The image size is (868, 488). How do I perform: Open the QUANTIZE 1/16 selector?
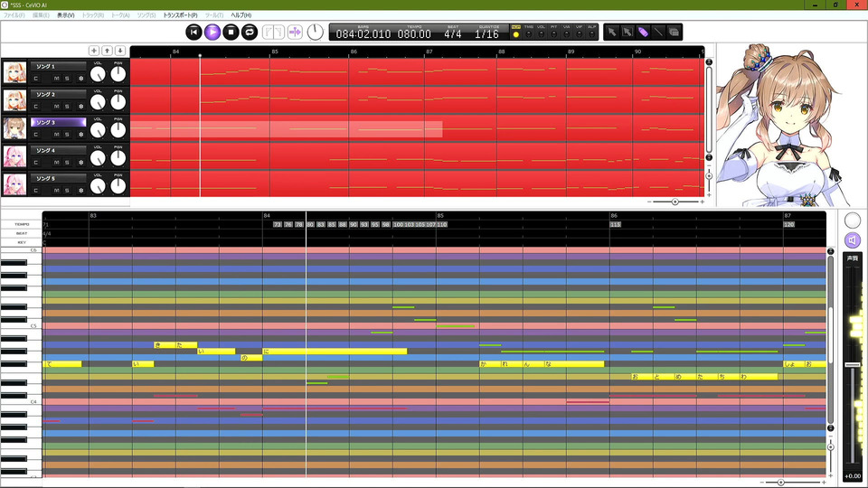[x=486, y=33]
